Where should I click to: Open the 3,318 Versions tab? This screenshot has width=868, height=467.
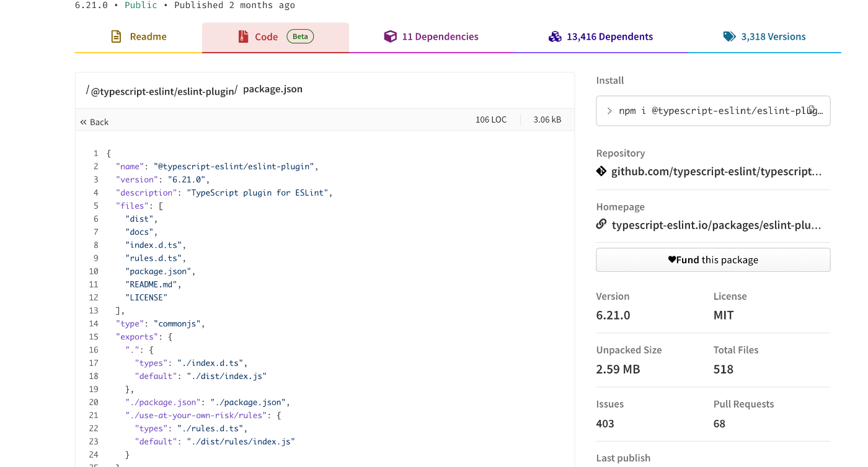click(764, 37)
